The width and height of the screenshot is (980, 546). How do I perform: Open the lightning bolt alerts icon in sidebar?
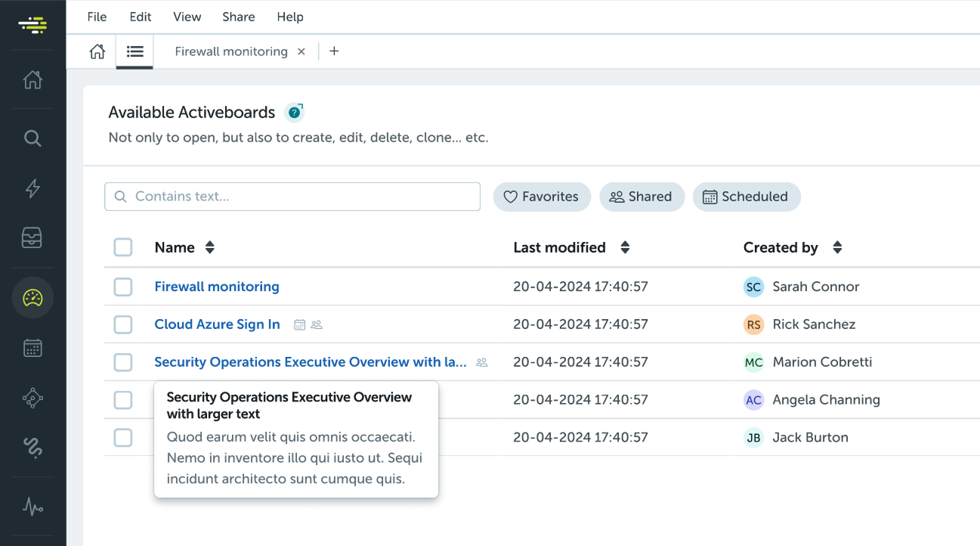(x=32, y=188)
